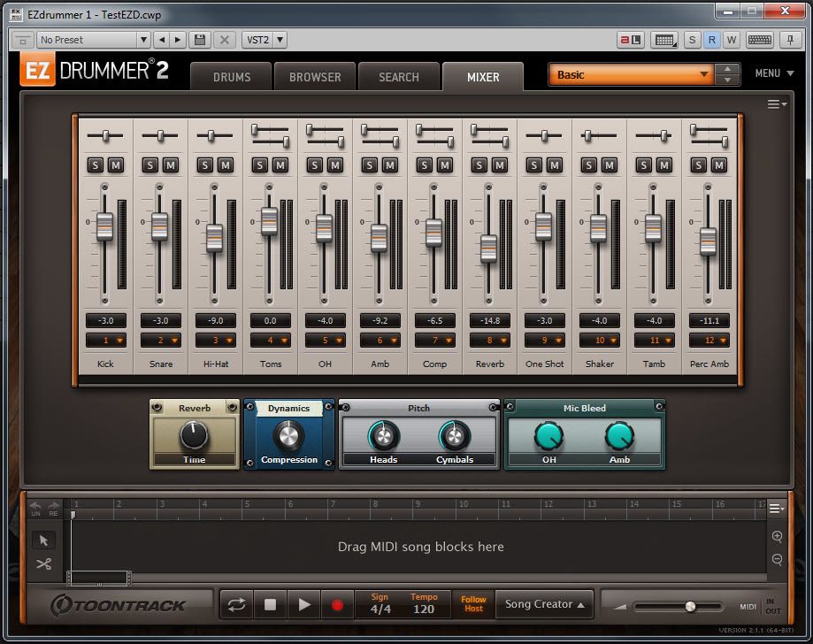
Task: Select the arrow pointer tool
Action: [x=43, y=540]
